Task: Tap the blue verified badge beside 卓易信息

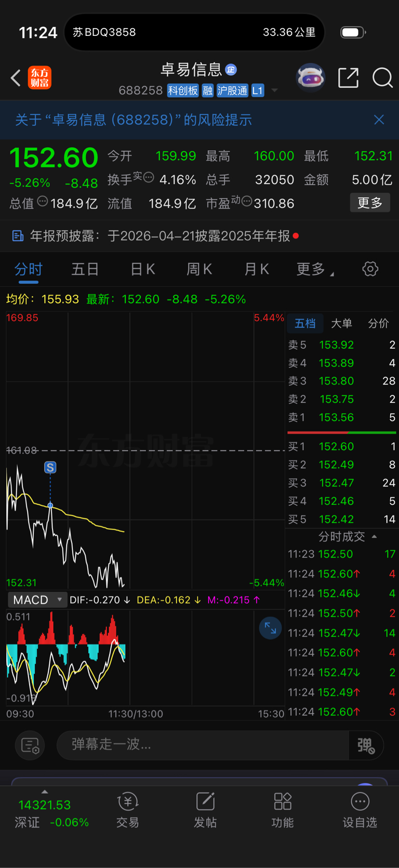Action: pyautogui.click(x=231, y=69)
